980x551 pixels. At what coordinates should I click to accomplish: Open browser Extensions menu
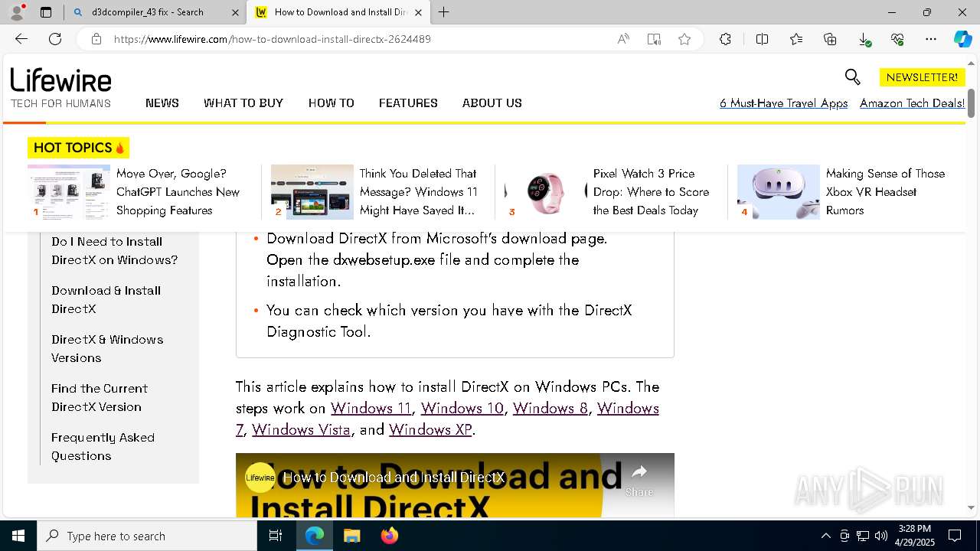pyautogui.click(x=725, y=39)
